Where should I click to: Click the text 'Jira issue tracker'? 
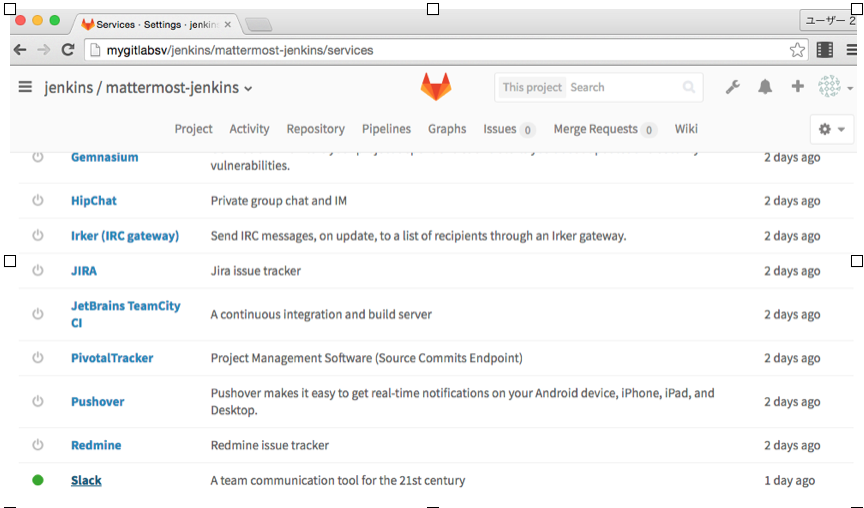click(x=256, y=271)
